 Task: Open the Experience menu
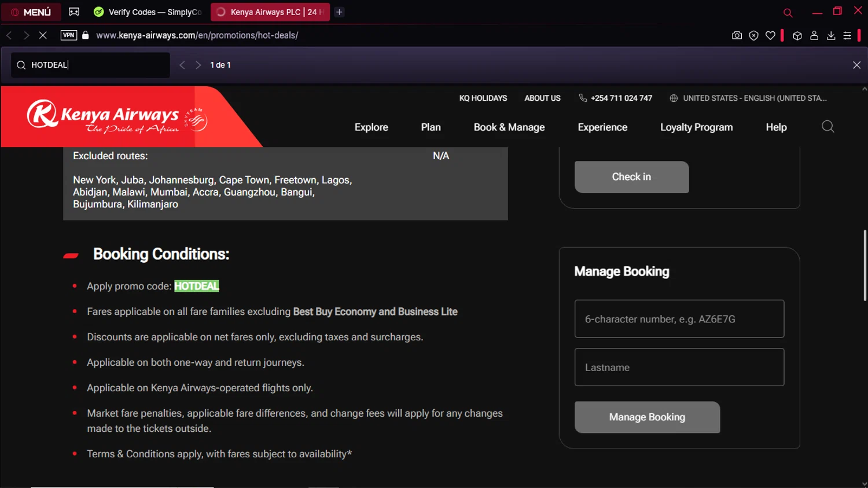click(x=602, y=127)
